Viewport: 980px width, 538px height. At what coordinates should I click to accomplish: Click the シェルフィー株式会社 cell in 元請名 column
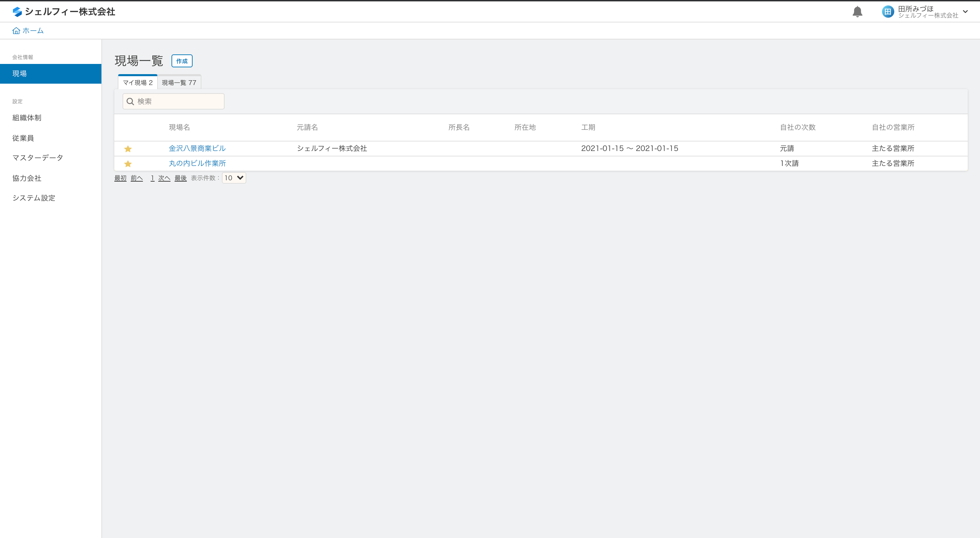332,148
